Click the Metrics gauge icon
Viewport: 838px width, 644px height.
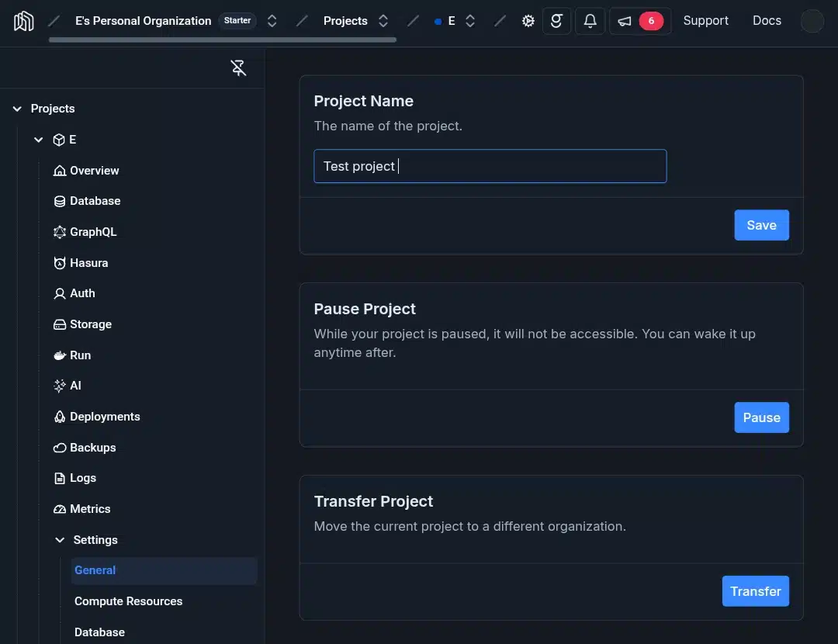point(59,509)
